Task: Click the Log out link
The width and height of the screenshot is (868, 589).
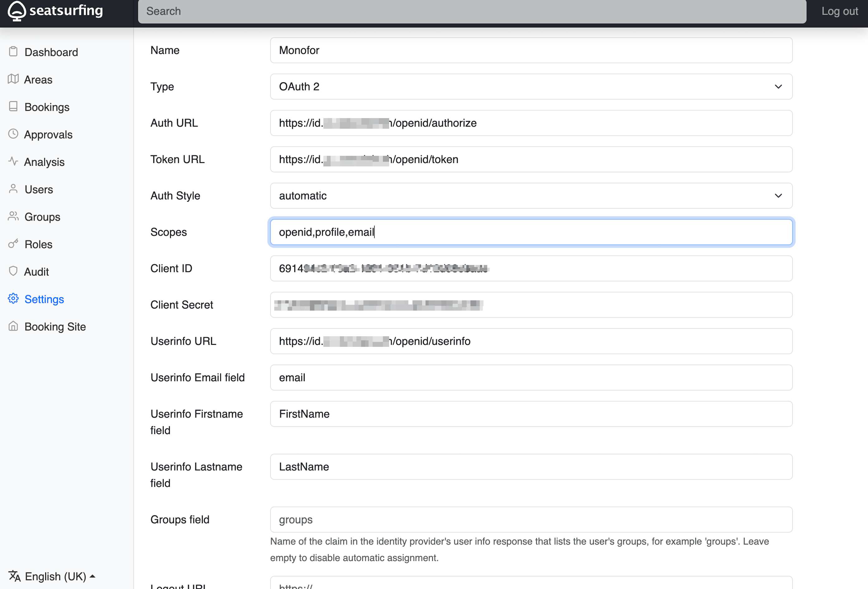Action: (x=839, y=11)
